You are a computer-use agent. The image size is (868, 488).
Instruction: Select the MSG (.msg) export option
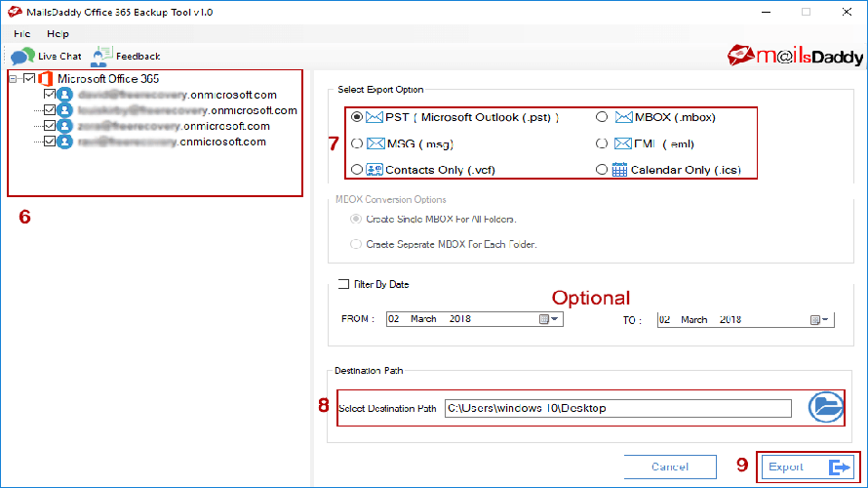(357, 143)
